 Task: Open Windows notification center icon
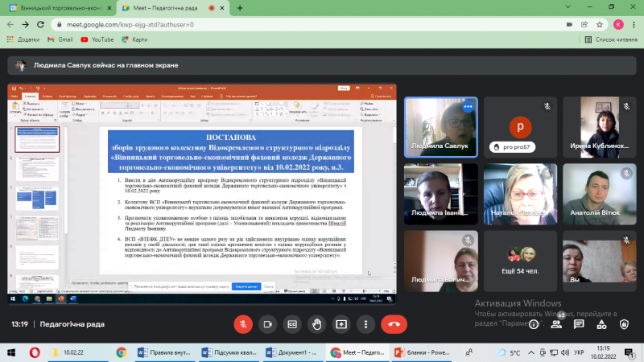coord(630,352)
